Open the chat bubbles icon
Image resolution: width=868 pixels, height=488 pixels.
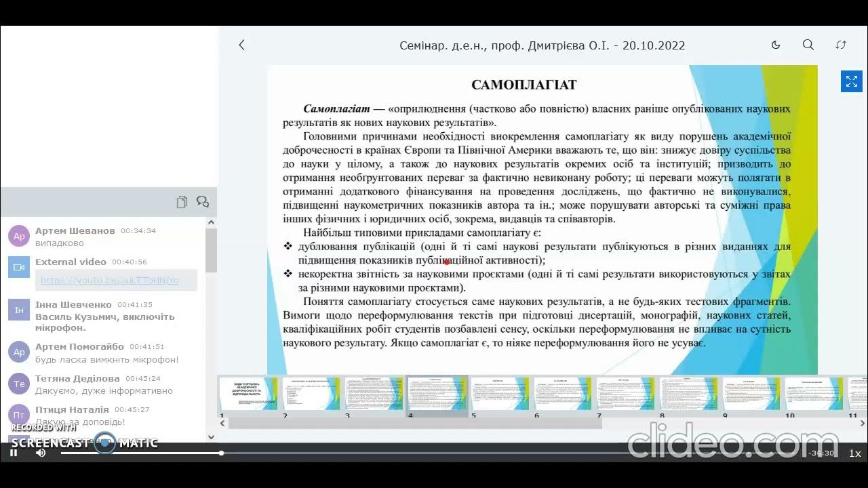[x=203, y=202]
